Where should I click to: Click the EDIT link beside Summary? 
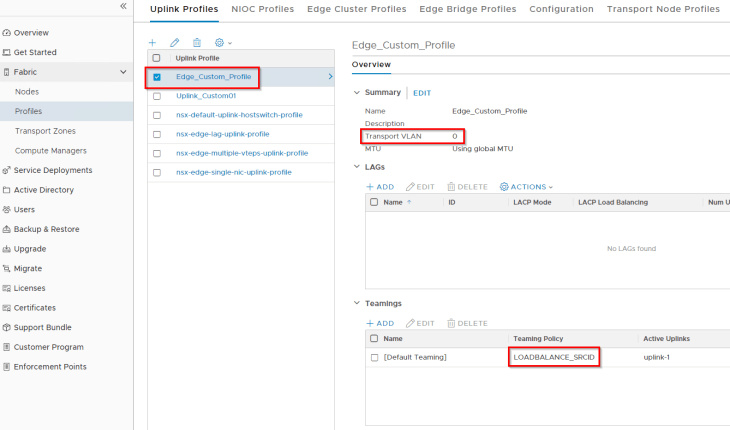pyautogui.click(x=422, y=93)
